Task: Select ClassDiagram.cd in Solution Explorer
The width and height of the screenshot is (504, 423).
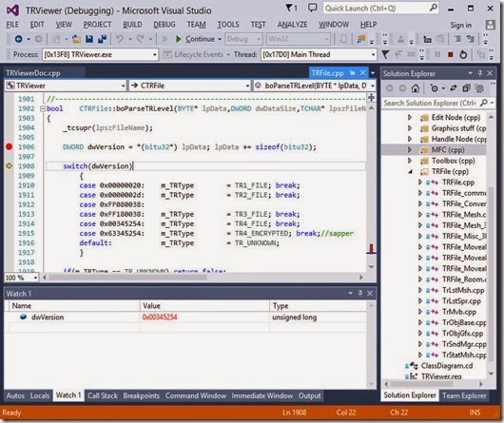Action: pos(447,366)
